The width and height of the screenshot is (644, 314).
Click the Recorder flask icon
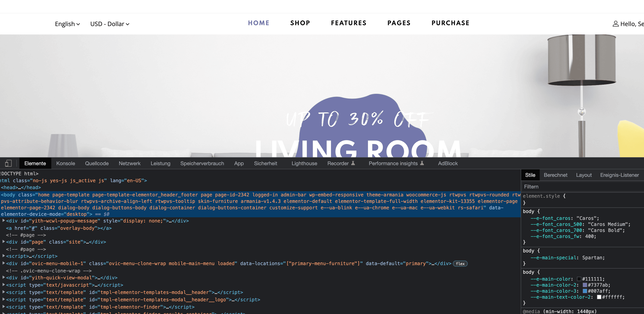tap(353, 163)
